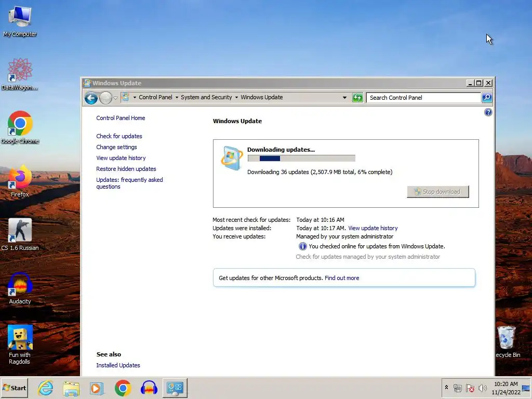This screenshot has width=532, height=399.
Task: Launch Google Chrome from desktop shortcut
Action: tap(20, 127)
